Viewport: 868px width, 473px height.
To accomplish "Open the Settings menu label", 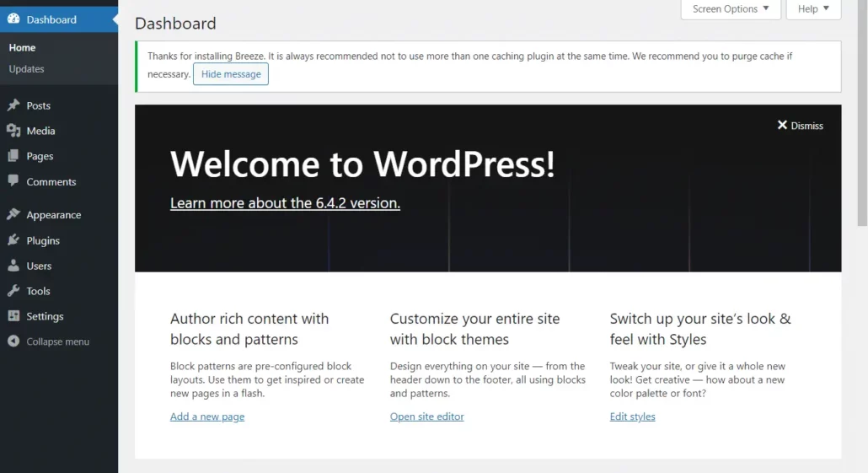I will pos(45,316).
